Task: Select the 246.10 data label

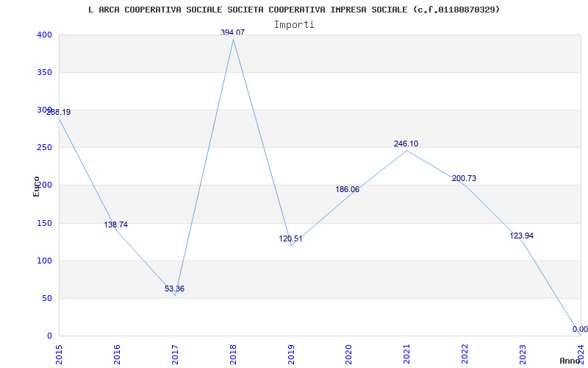Action: pyautogui.click(x=406, y=144)
